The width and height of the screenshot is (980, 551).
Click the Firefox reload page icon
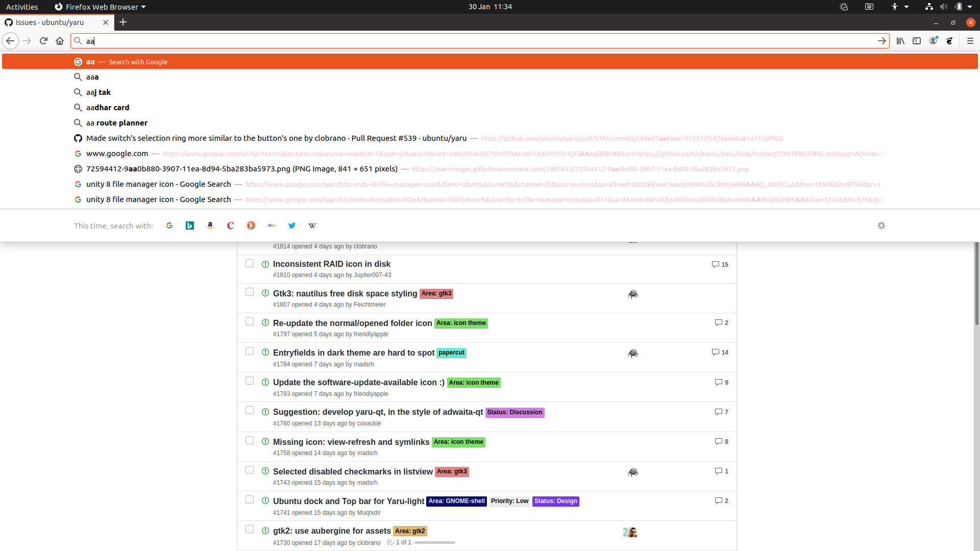[x=43, y=41]
